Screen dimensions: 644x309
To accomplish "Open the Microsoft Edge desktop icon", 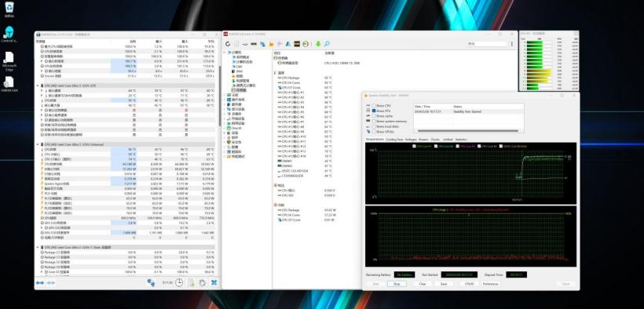I will coord(9,61).
